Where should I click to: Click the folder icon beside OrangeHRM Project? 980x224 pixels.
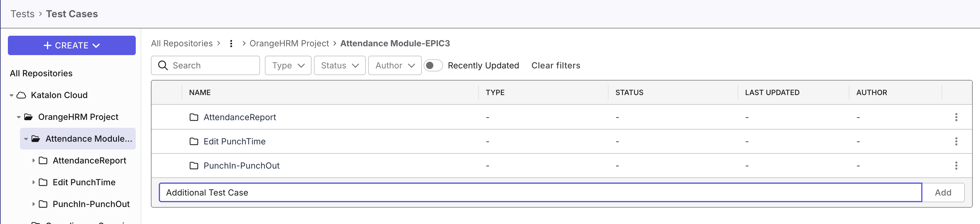click(28, 117)
